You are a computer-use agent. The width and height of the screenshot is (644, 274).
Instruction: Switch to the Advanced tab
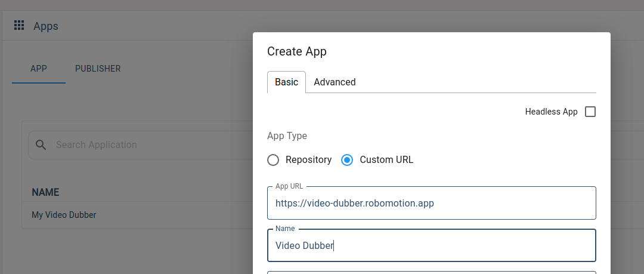pos(335,82)
